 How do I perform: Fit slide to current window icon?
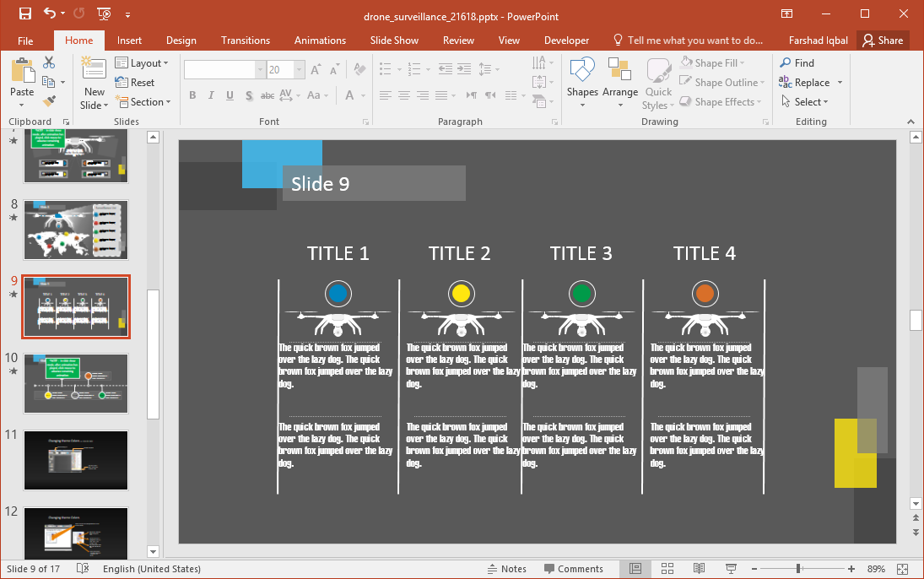pos(903,569)
